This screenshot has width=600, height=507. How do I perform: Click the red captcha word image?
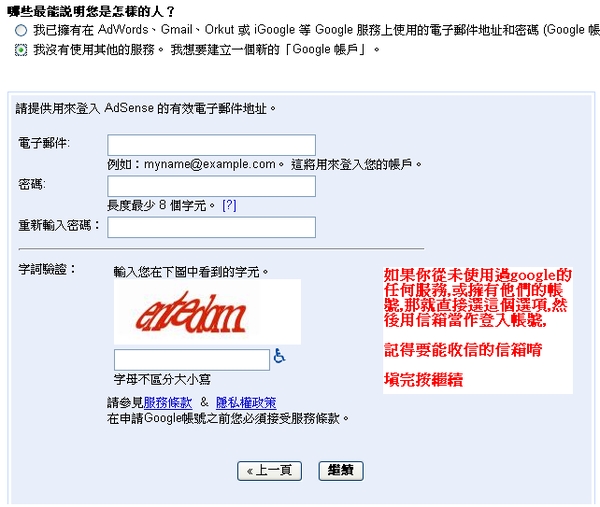[207, 312]
